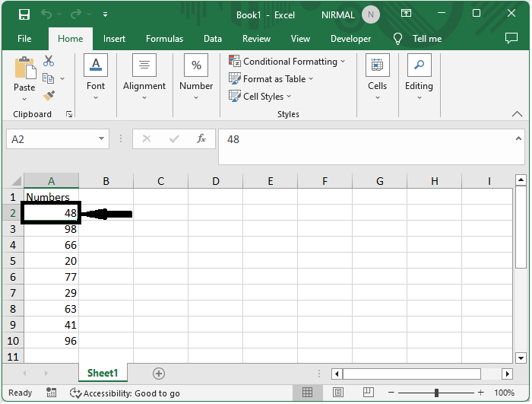Collapse the formula bar arrow
This screenshot has width=532, height=404.
click(x=518, y=138)
